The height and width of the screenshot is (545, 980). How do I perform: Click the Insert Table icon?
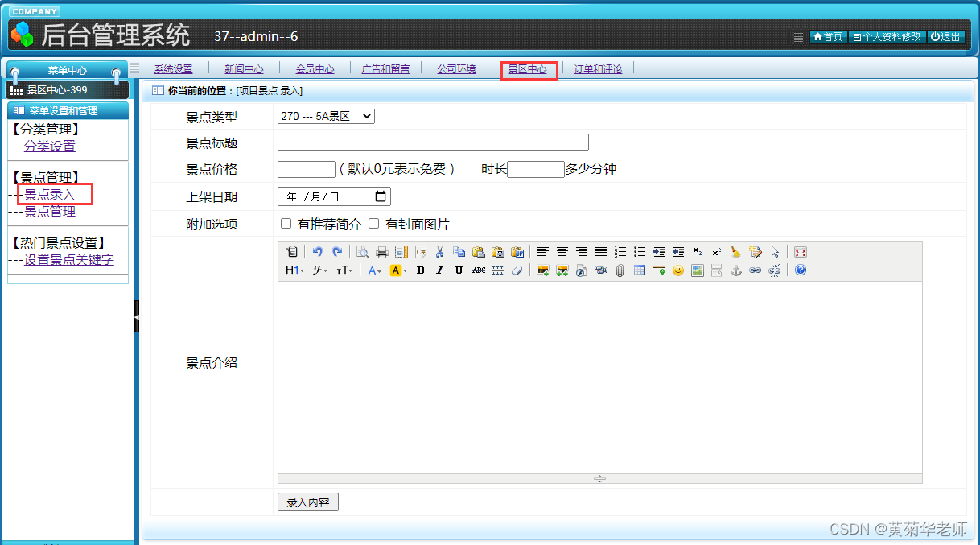click(x=640, y=270)
